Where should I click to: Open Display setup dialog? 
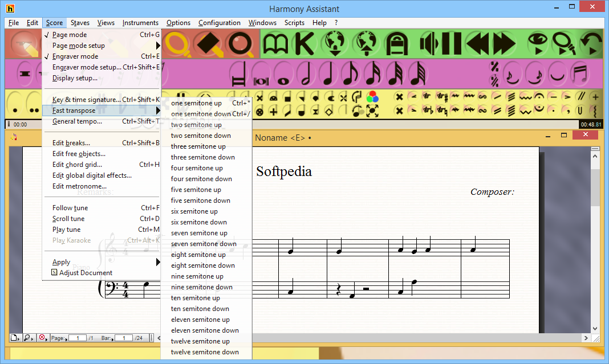[x=101, y=78]
